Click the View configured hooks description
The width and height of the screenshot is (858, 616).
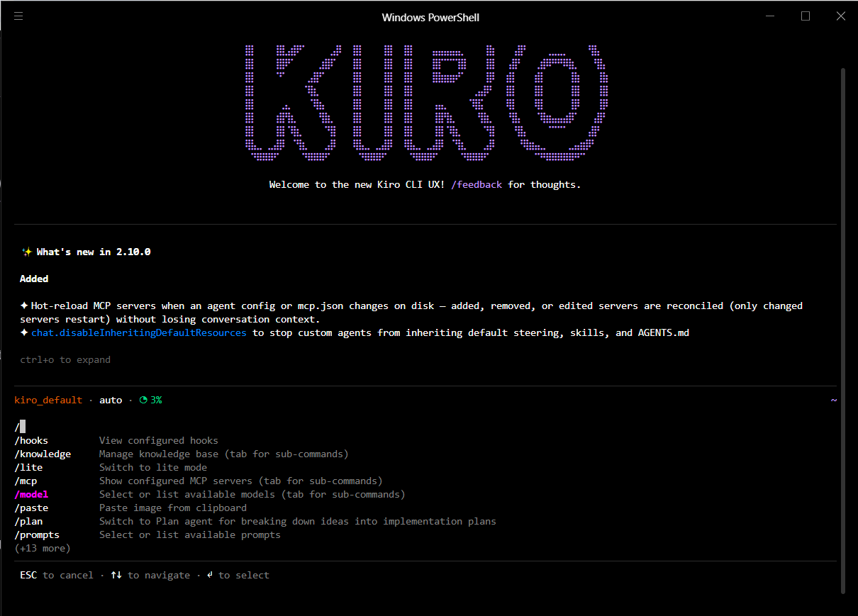[x=159, y=441]
